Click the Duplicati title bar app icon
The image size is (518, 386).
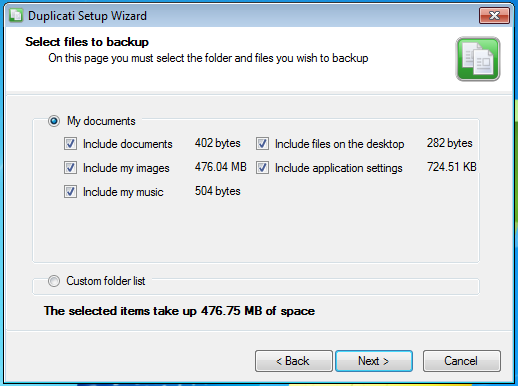(x=16, y=16)
